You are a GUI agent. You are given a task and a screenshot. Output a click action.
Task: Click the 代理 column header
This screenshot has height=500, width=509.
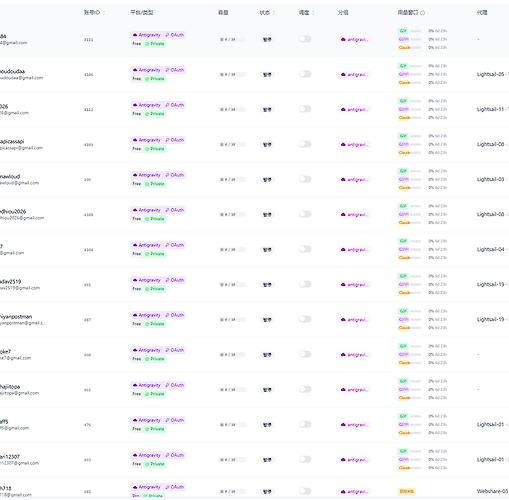click(482, 13)
